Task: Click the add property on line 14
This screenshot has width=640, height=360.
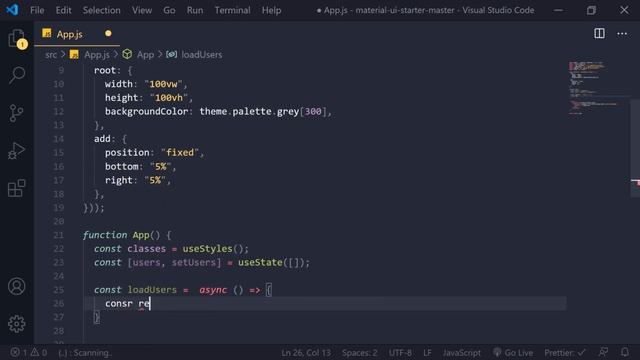Action: (x=102, y=139)
